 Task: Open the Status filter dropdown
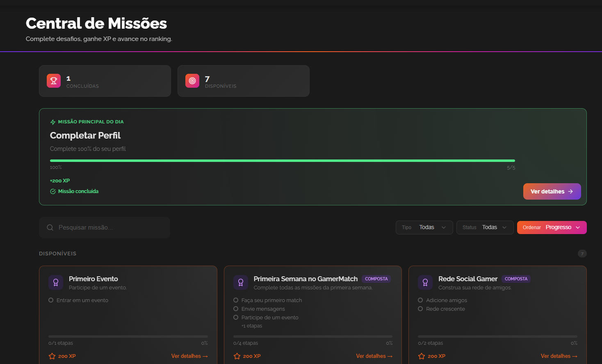pyautogui.click(x=485, y=227)
